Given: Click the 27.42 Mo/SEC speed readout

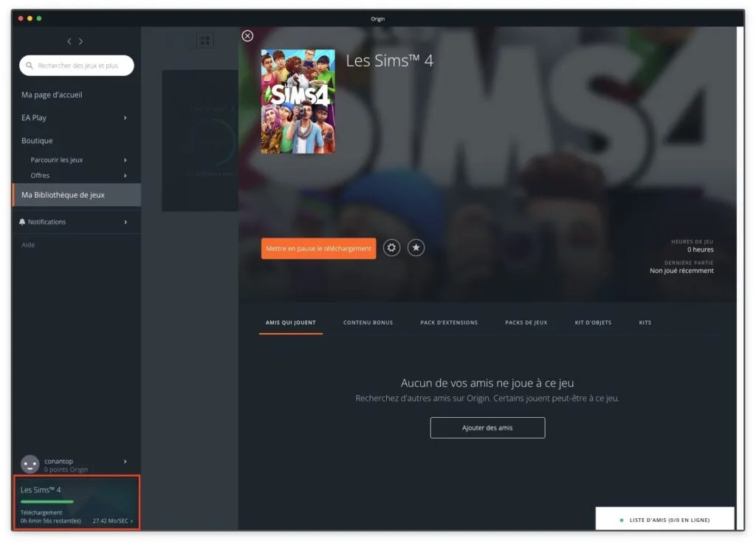Looking at the screenshot, I should click(111, 521).
